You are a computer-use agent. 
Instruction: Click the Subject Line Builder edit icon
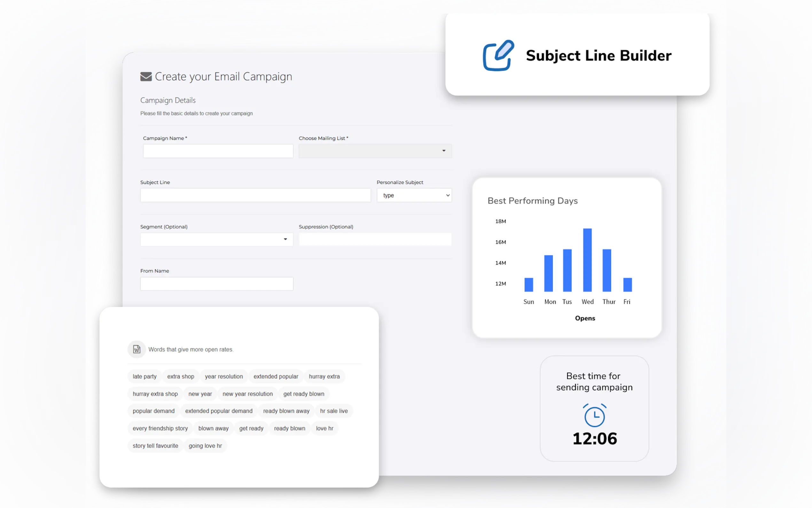pos(498,56)
